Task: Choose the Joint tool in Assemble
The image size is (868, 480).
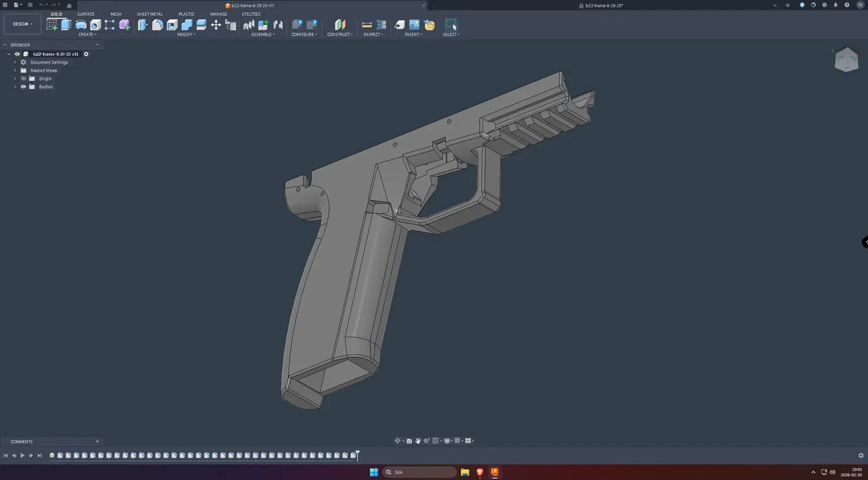Action: pos(278,24)
